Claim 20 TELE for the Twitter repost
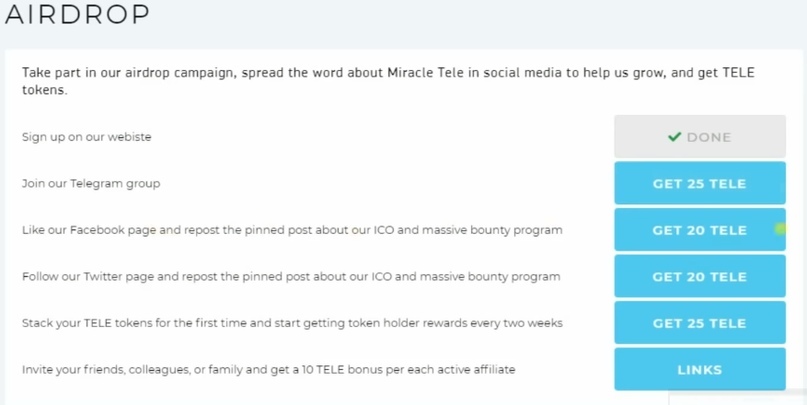Image resolution: width=807 pixels, height=405 pixels. 699,277
